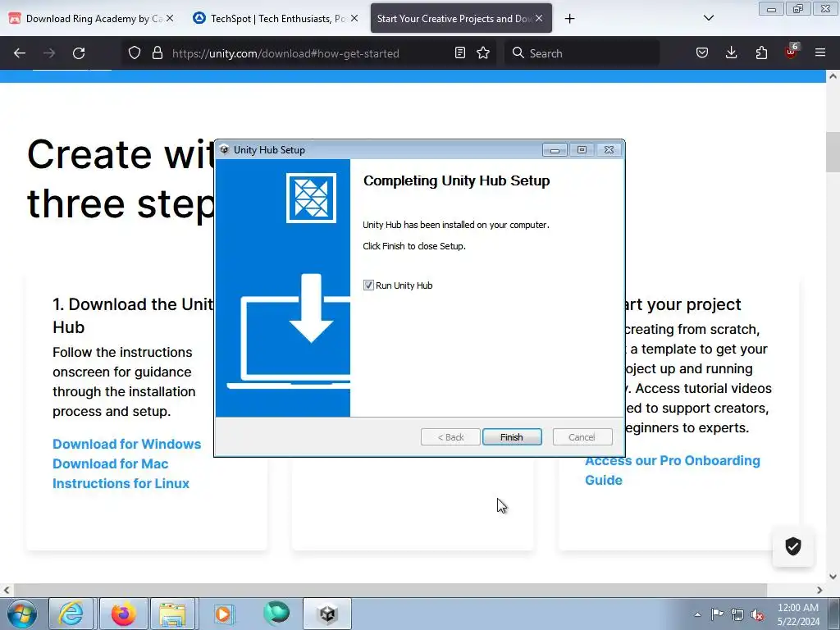Bookmark this page with the star icon
Viewport: 840px width, 630px height.
click(x=483, y=52)
